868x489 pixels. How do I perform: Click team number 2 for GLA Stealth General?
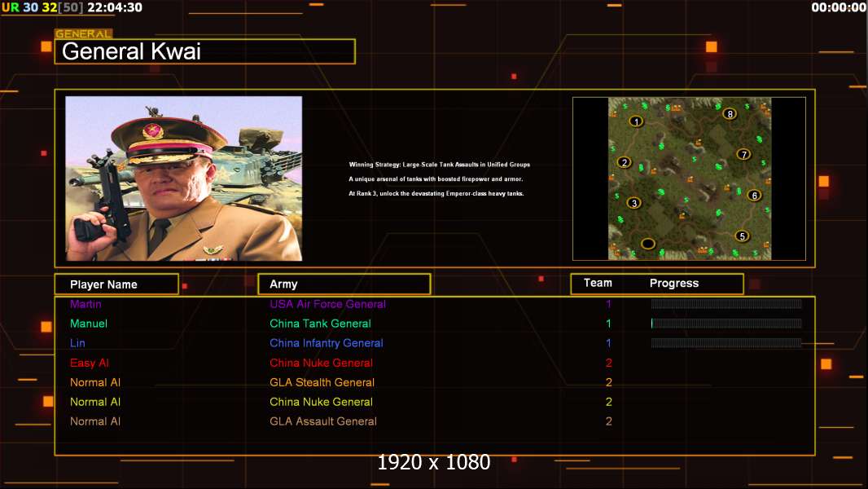(608, 382)
